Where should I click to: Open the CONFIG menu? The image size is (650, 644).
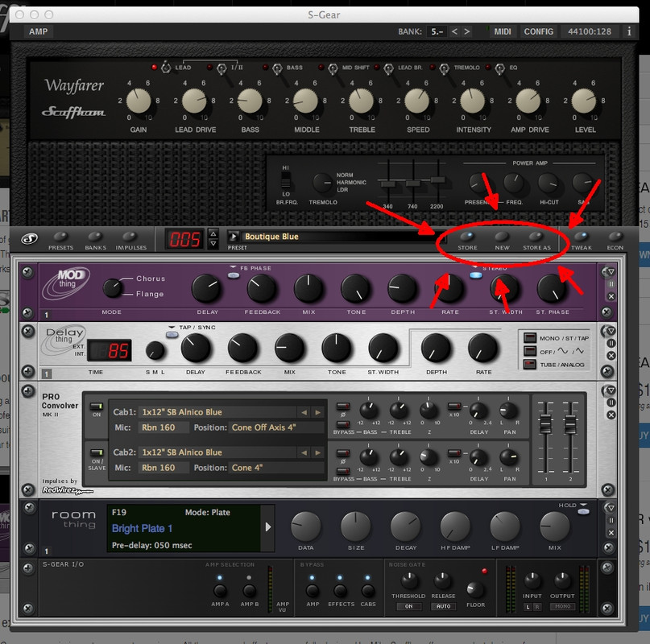pyautogui.click(x=539, y=31)
